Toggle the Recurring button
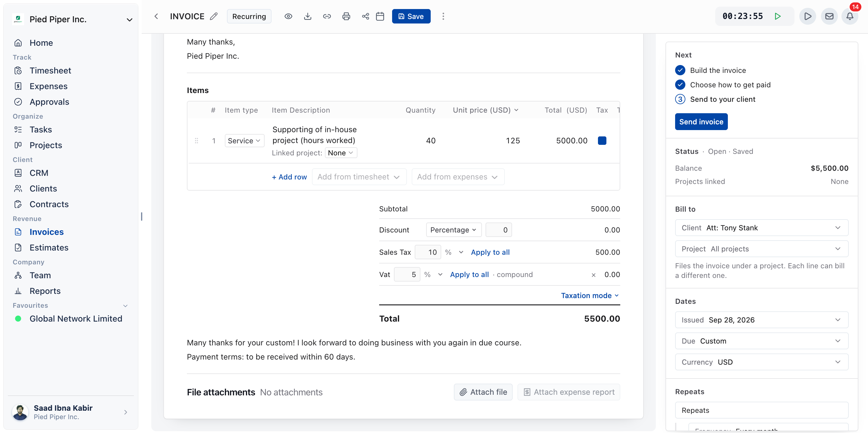This screenshot has width=868, height=433. pyautogui.click(x=249, y=16)
